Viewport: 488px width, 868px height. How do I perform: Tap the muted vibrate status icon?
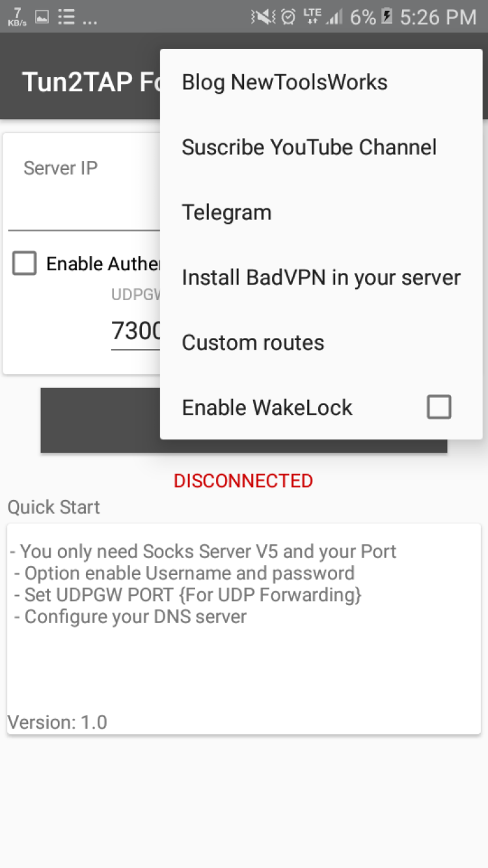pos(263,17)
